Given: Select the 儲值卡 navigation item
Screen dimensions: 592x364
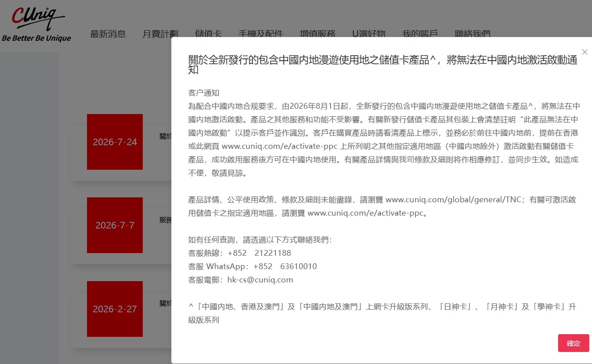Looking at the screenshot, I should click(x=208, y=34).
